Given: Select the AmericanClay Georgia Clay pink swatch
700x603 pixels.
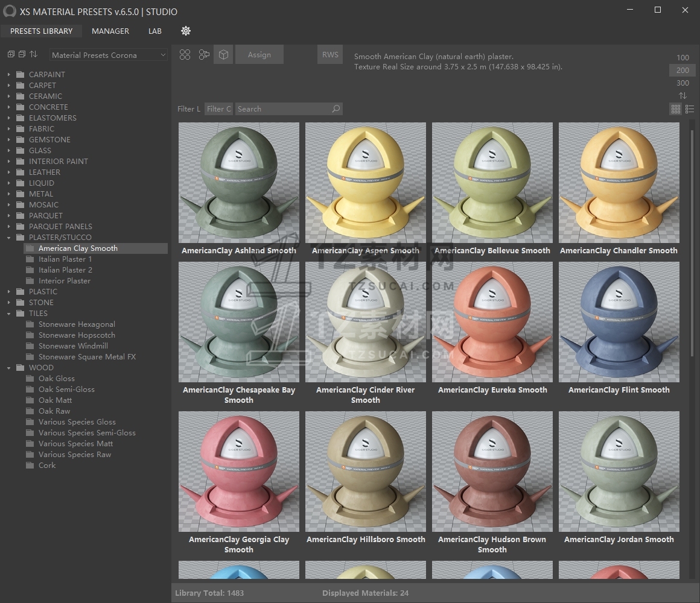Looking at the screenshot, I should (239, 472).
